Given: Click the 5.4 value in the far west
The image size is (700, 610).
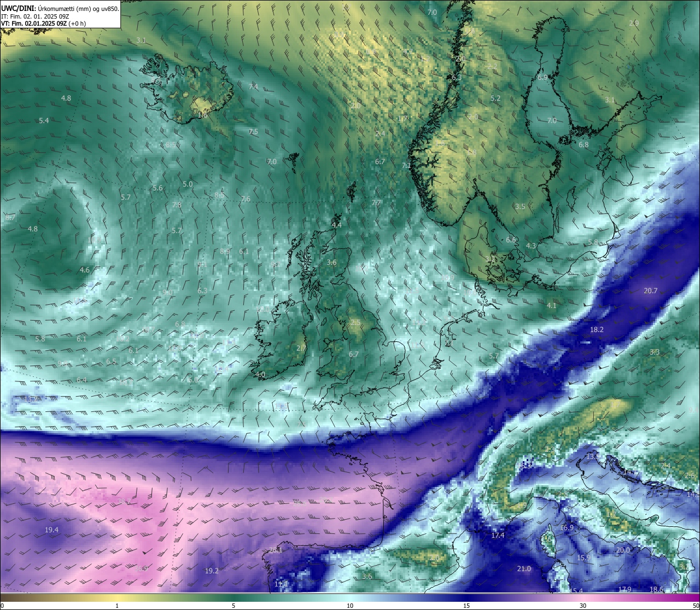Looking at the screenshot, I should pos(44,120).
